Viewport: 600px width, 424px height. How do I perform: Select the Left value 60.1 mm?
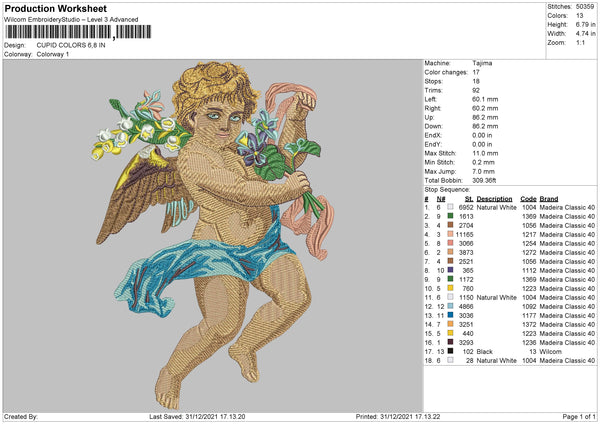pos(485,99)
